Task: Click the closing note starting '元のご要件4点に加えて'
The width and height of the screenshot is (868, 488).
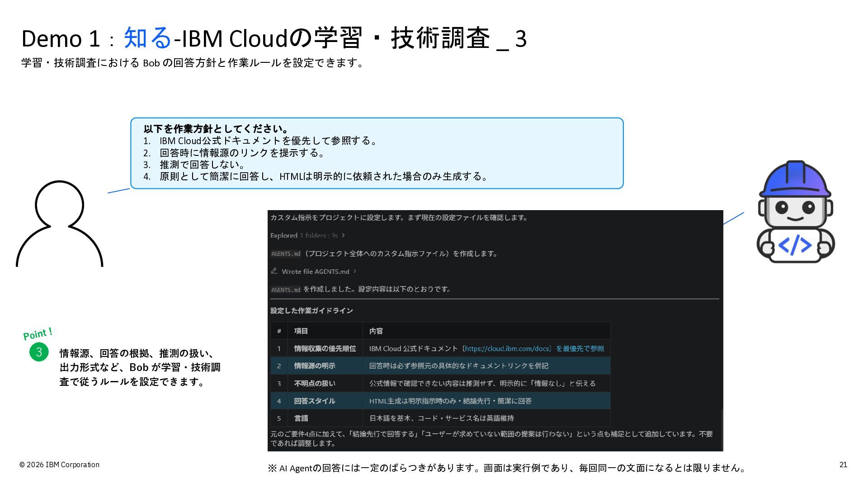Action: (492, 438)
